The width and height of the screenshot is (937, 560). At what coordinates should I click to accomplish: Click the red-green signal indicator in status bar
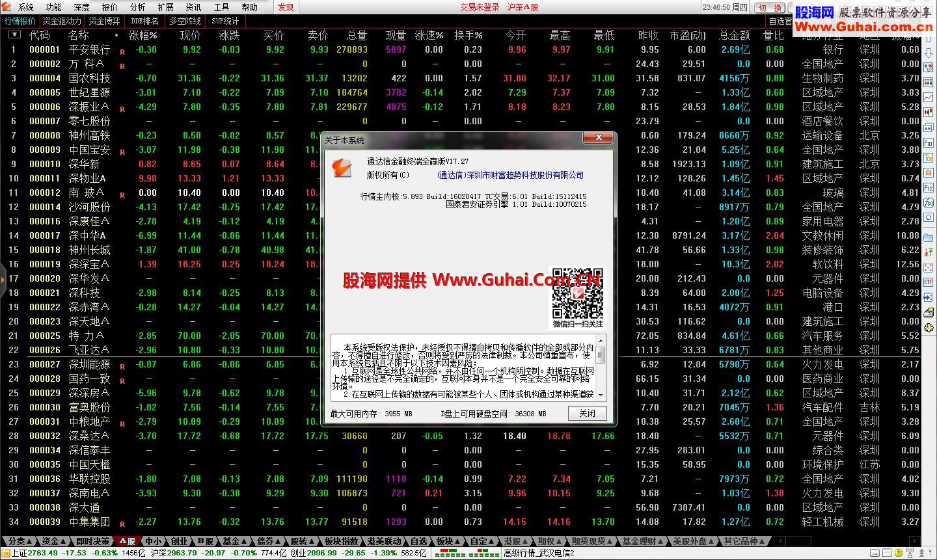point(467,553)
